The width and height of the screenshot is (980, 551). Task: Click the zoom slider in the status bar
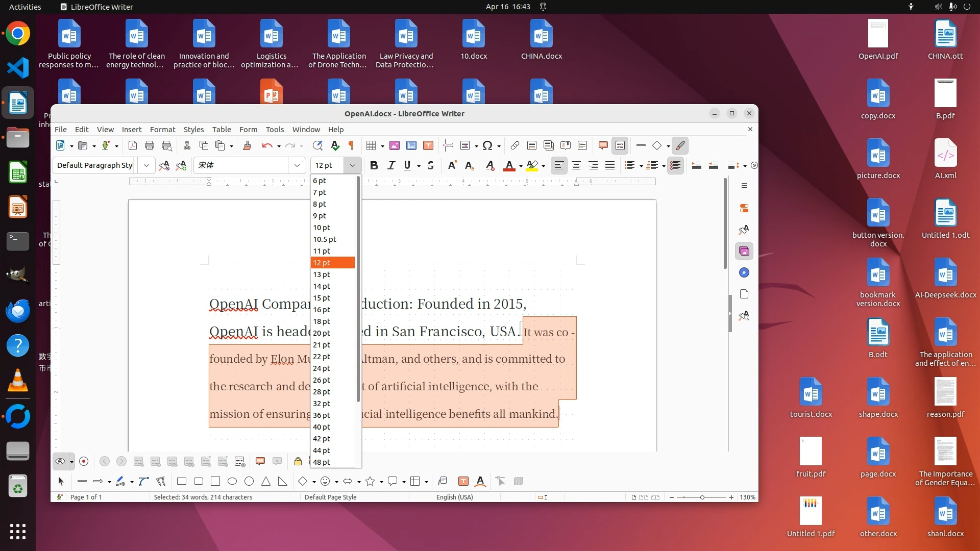pos(702,497)
